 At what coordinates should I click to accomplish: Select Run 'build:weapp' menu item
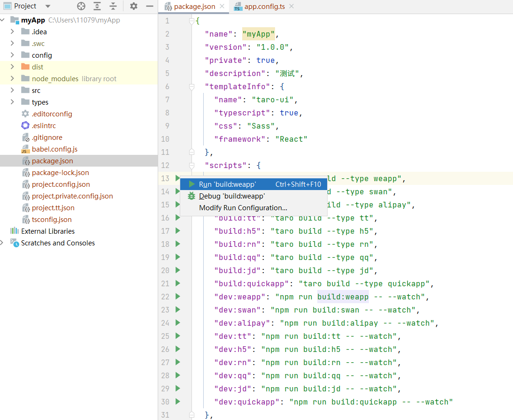click(x=227, y=184)
